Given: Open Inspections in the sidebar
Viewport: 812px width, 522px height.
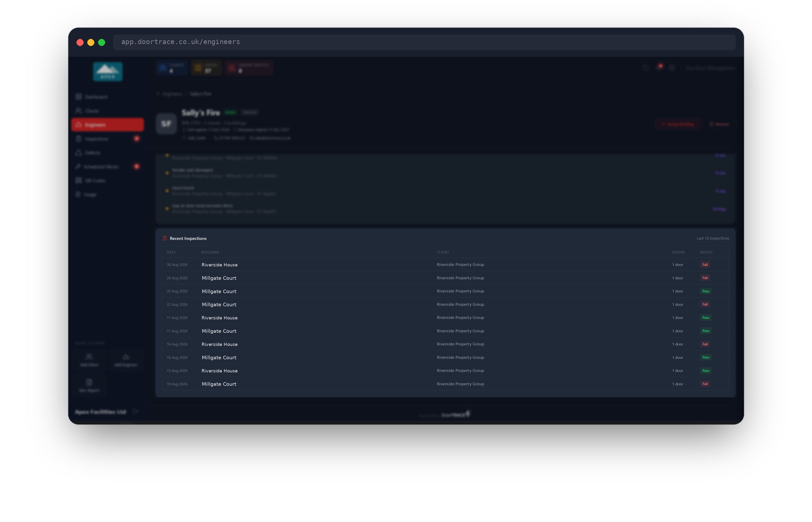Looking at the screenshot, I should 107,139.
